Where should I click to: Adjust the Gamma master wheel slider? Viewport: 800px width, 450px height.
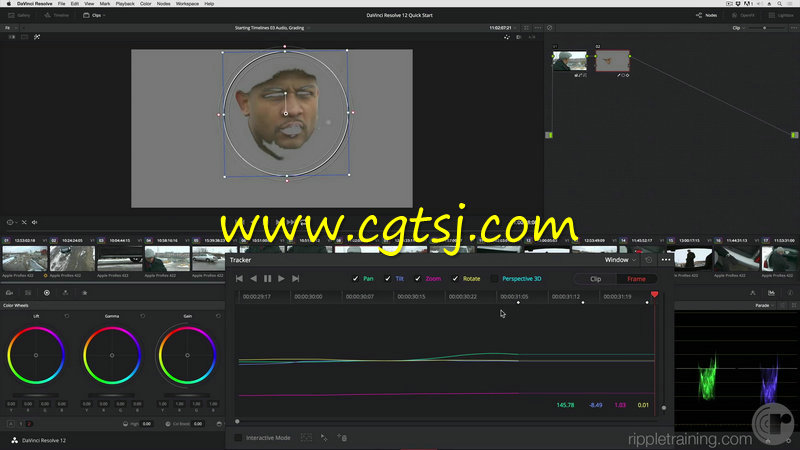pos(112,395)
